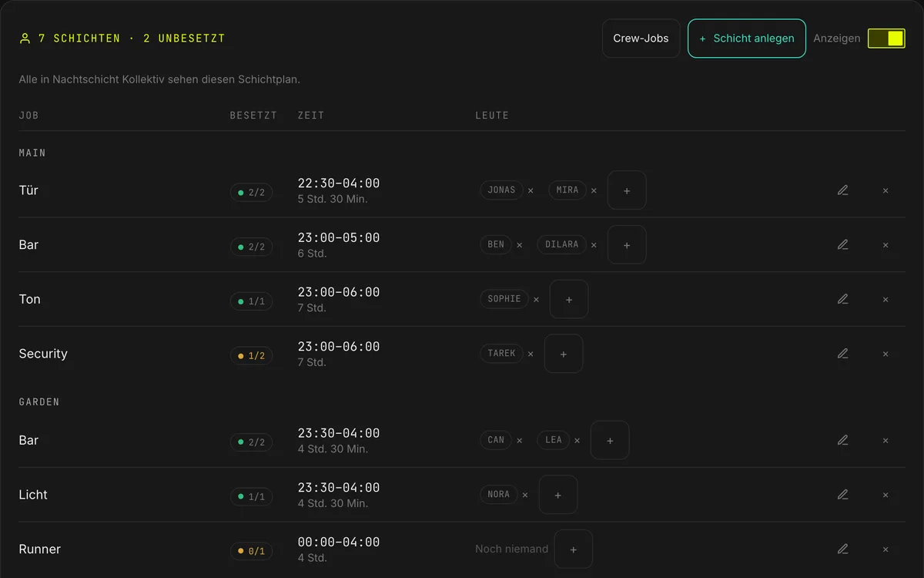This screenshot has width=924, height=578.
Task: Remove LEA from the Garden Bar shift
Action: [x=577, y=440]
